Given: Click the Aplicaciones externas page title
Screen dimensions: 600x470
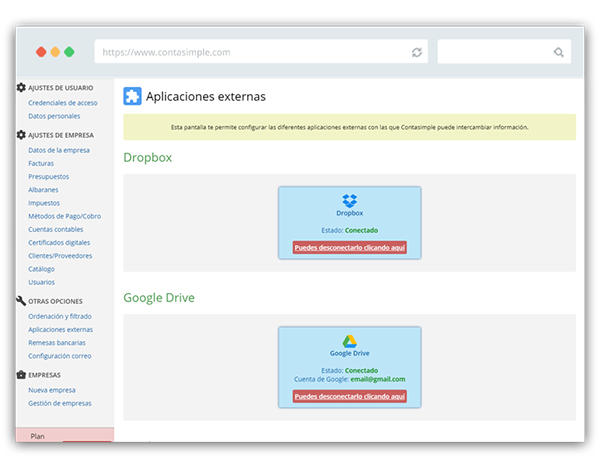Looking at the screenshot, I should point(206,96).
